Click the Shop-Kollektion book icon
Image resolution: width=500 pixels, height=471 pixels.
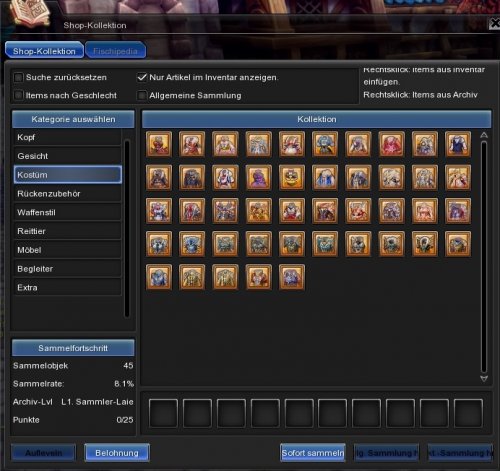(29, 14)
